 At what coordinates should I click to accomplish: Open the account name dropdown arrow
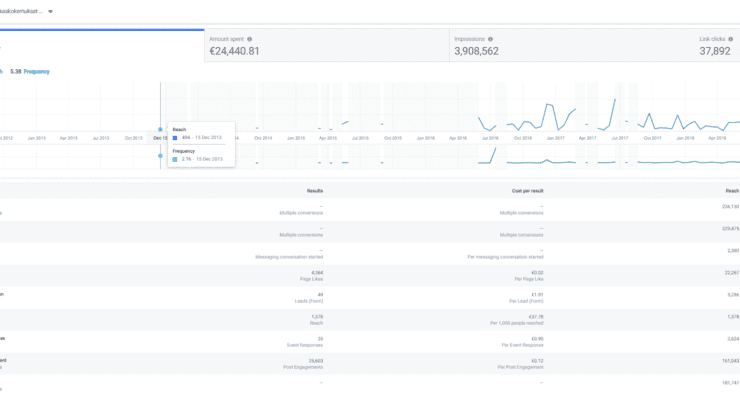tap(50, 11)
